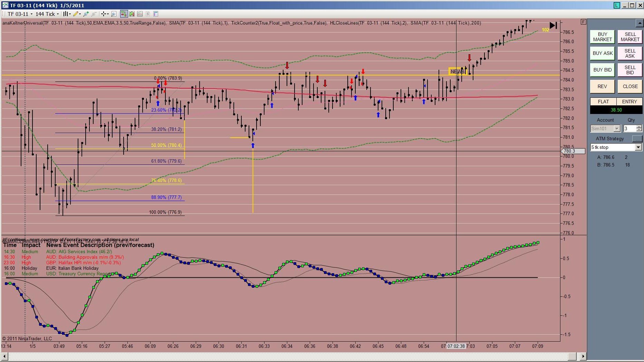
Task: Click the 0.00% (783.9) Fibonacci label
Action: click(x=168, y=78)
